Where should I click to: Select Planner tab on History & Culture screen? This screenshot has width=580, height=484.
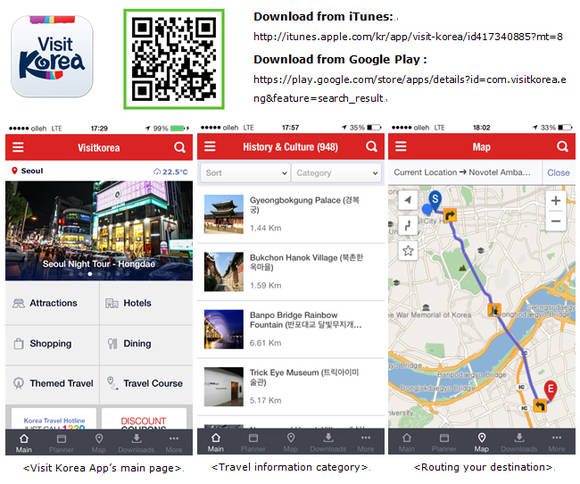253,442
